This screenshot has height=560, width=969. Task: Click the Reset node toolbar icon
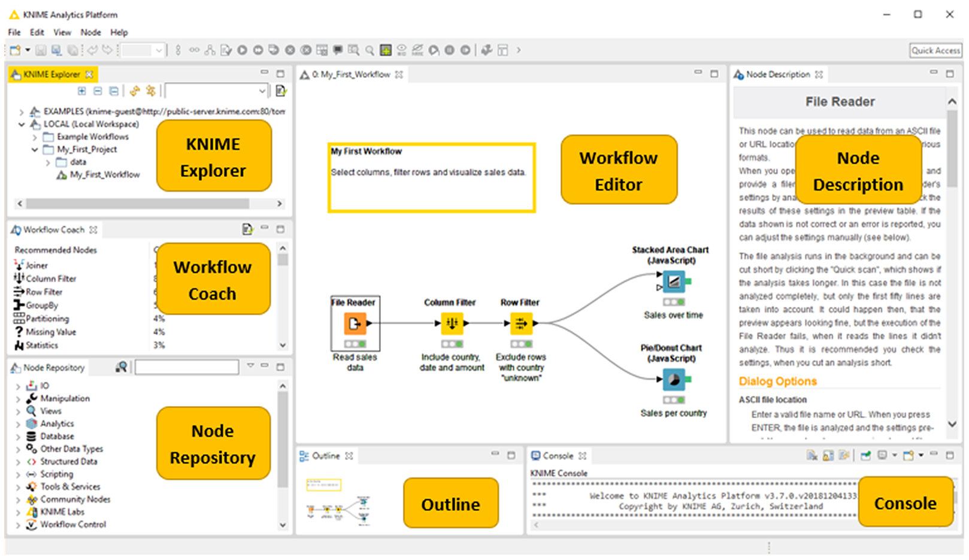pyautogui.click(x=322, y=50)
